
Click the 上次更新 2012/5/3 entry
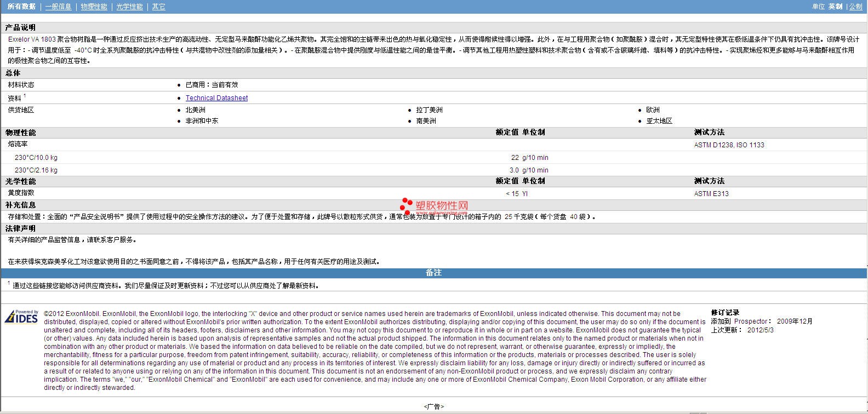(742, 330)
